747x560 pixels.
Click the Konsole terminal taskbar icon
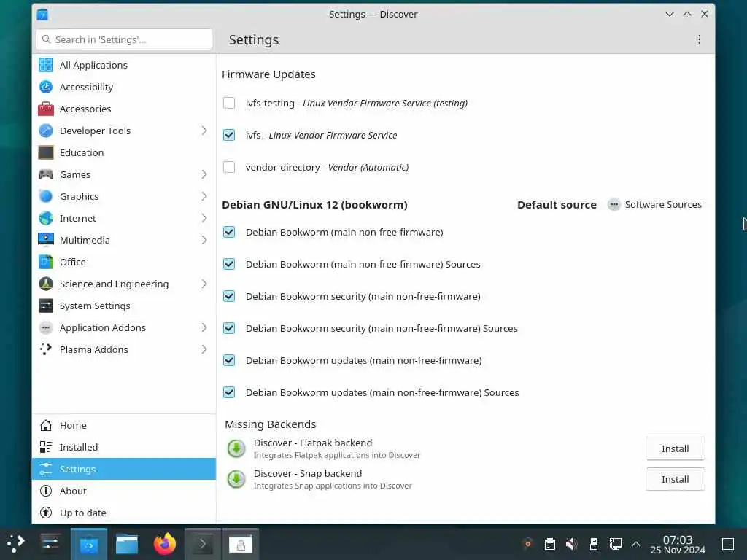point(203,543)
